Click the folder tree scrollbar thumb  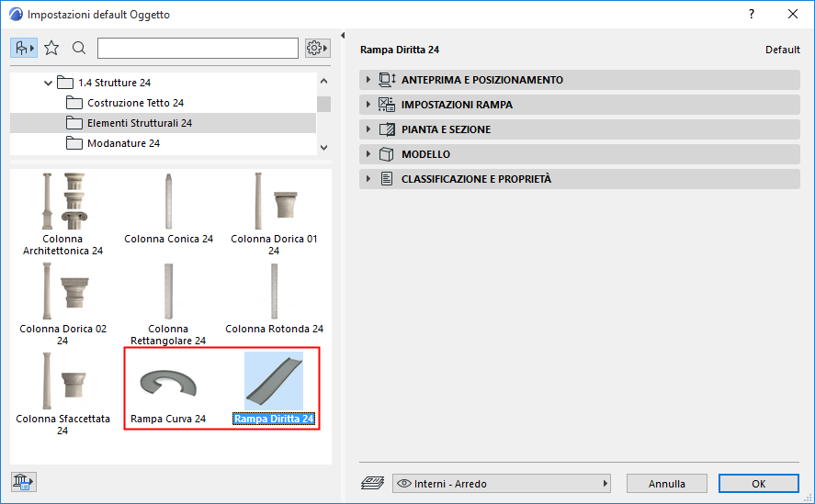click(323, 104)
